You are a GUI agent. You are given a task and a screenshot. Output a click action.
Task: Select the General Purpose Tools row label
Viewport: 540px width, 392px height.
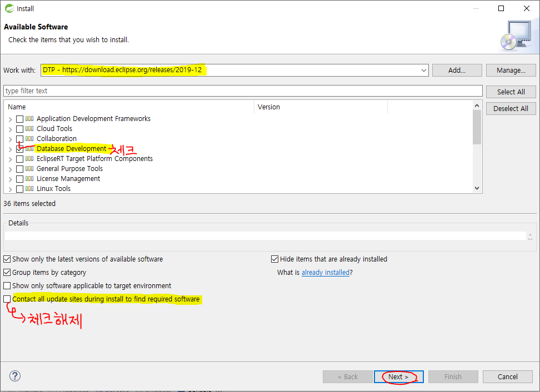pos(69,169)
